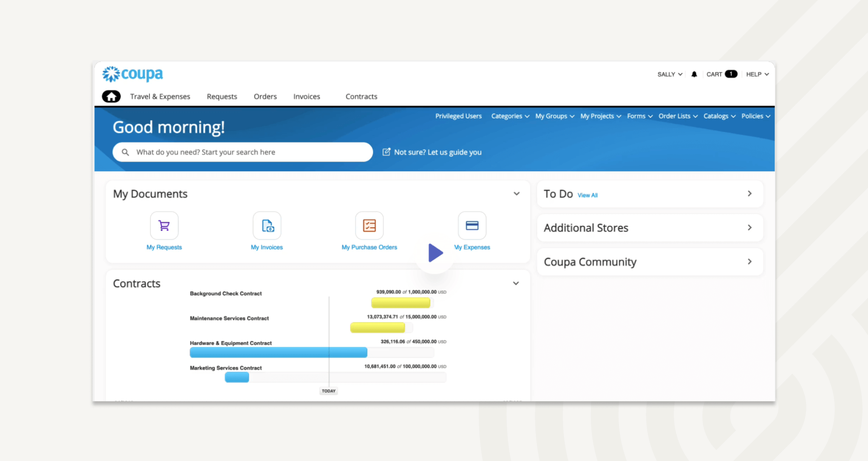This screenshot has height=461, width=868.
Task: Click the Hardware & Equipment Contract label
Action: [x=231, y=343]
